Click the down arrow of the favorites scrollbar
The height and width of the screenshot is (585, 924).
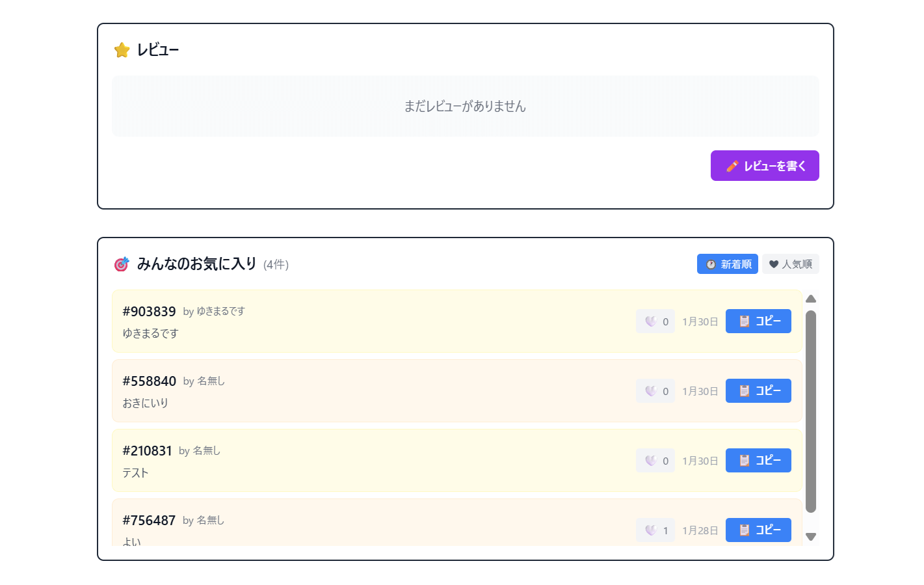pyautogui.click(x=811, y=537)
